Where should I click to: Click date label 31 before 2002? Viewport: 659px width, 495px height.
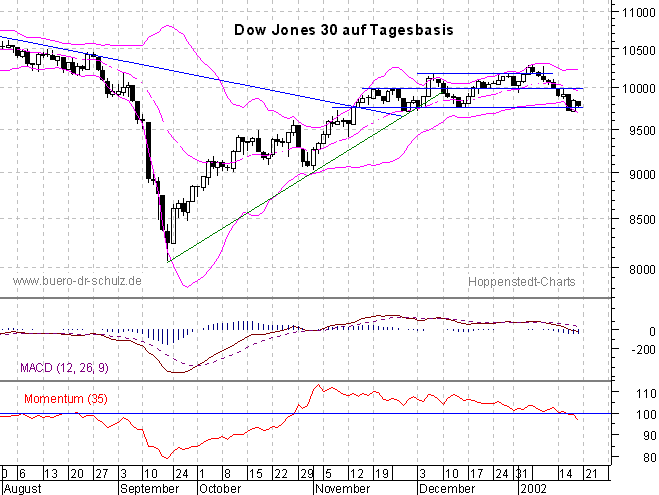(x=522, y=474)
